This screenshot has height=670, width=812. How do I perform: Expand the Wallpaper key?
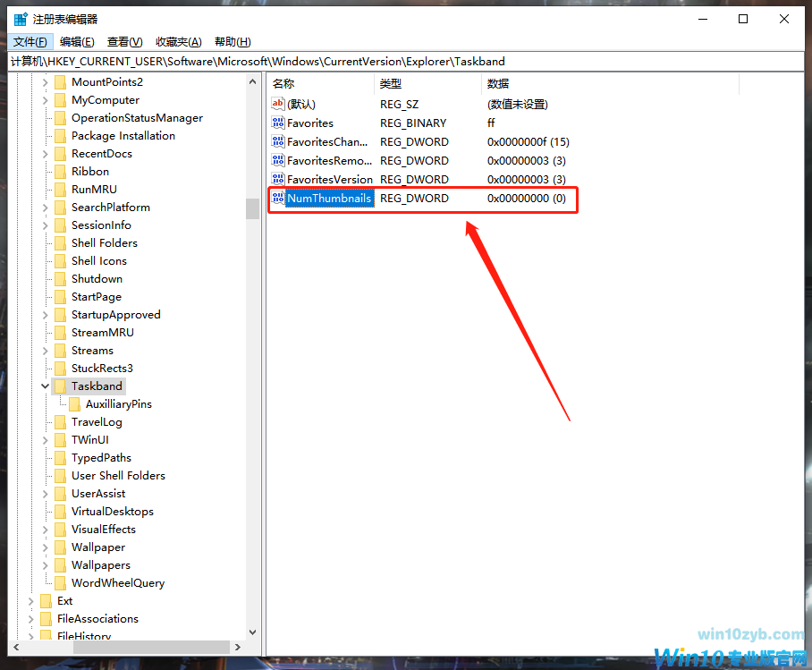(x=45, y=547)
